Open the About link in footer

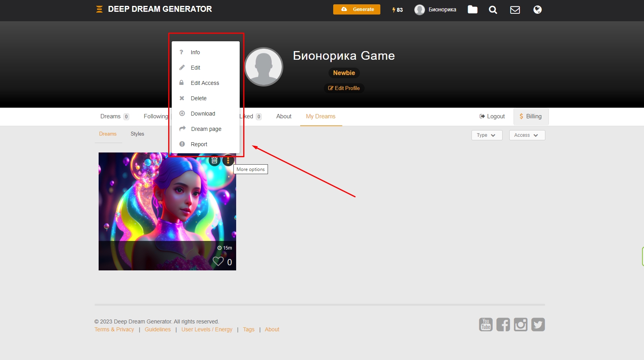[x=272, y=329]
